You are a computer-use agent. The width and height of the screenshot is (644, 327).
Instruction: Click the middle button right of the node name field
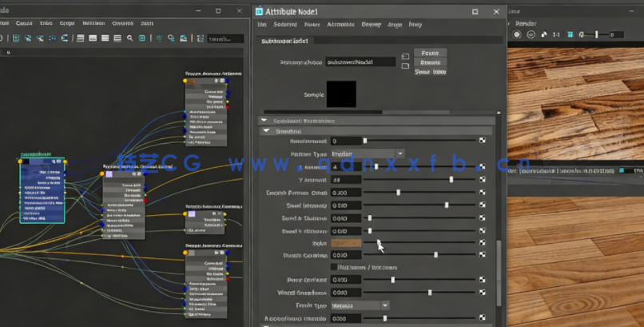(x=430, y=62)
